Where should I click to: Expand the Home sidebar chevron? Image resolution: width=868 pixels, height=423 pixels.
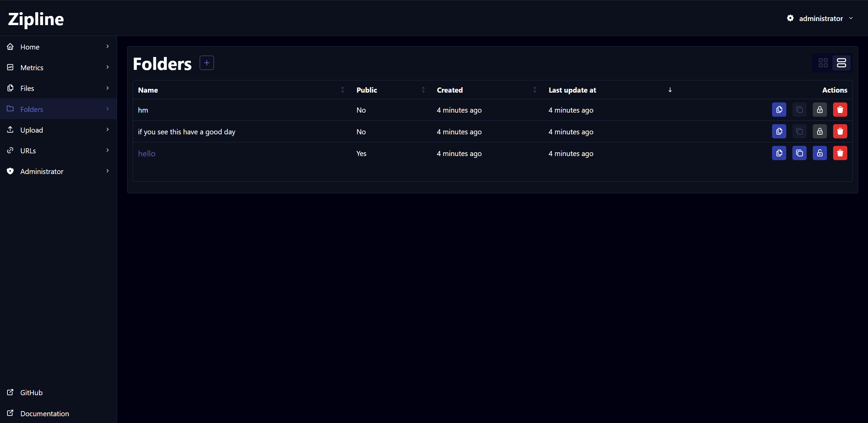point(107,46)
